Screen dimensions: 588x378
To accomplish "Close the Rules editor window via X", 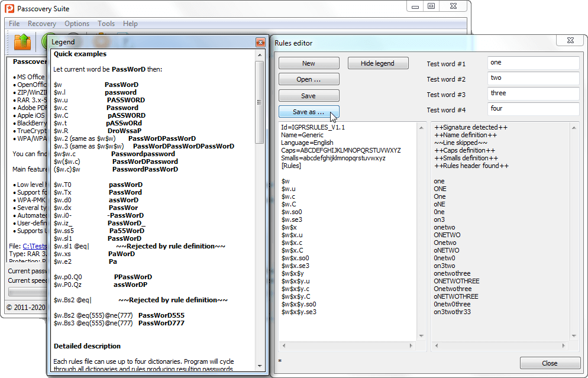I will pos(572,40).
